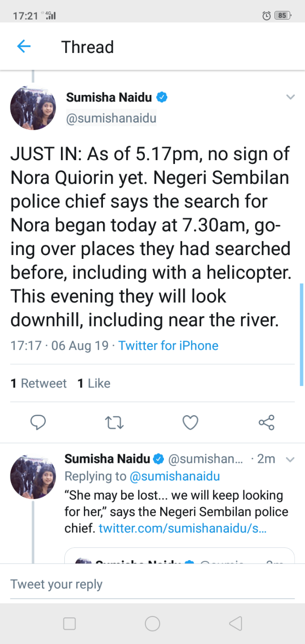Tap the back arrow in Thread header
The image size is (305, 644).
click(x=23, y=46)
